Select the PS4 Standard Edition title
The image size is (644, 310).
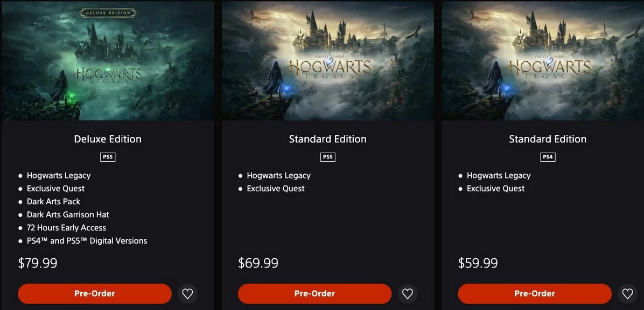point(548,139)
